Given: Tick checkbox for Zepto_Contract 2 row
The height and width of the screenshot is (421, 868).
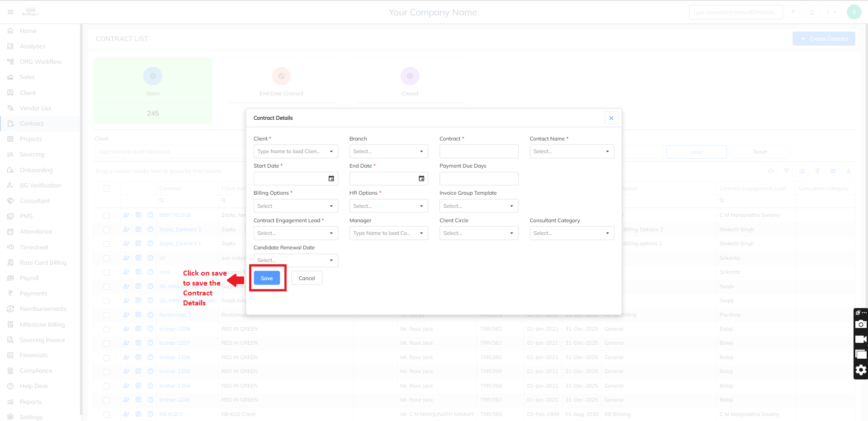Looking at the screenshot, I should (107, 230).
